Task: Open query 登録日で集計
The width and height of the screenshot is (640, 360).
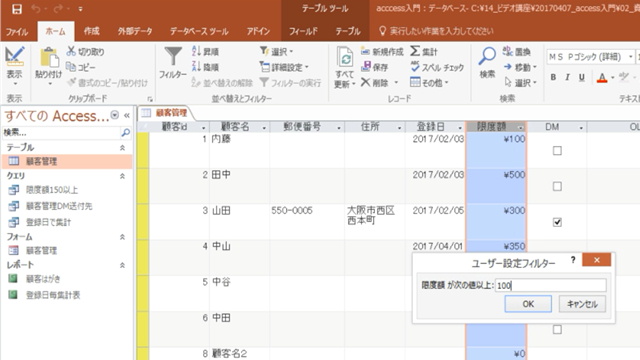Action: pos(48,222)
